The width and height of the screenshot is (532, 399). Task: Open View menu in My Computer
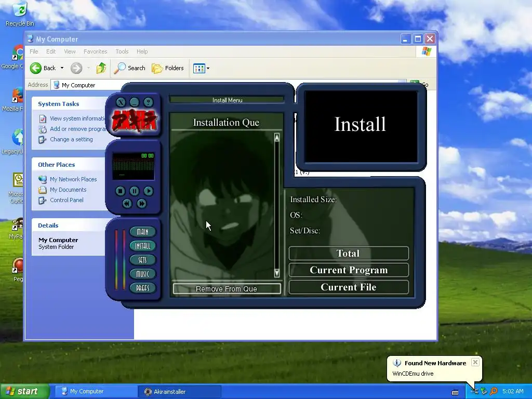(x=70, y=51)
